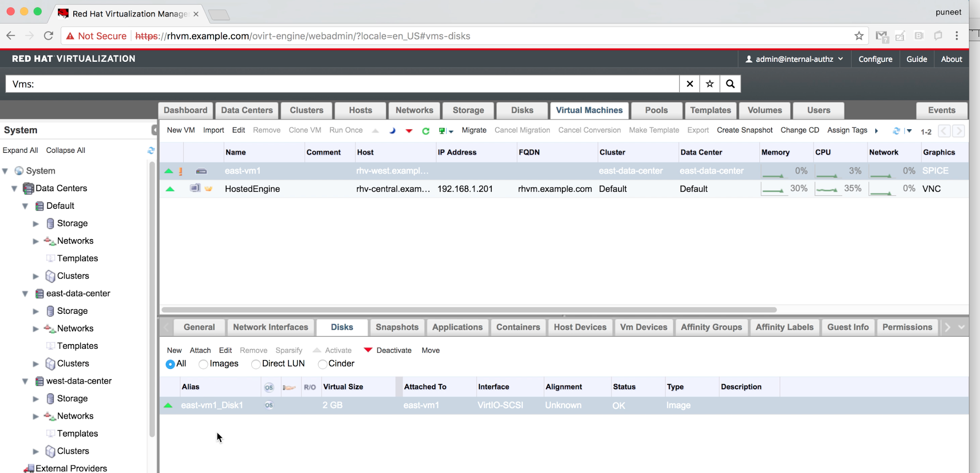
Task: Select the Direct LUN radio button
Action: 256,364
